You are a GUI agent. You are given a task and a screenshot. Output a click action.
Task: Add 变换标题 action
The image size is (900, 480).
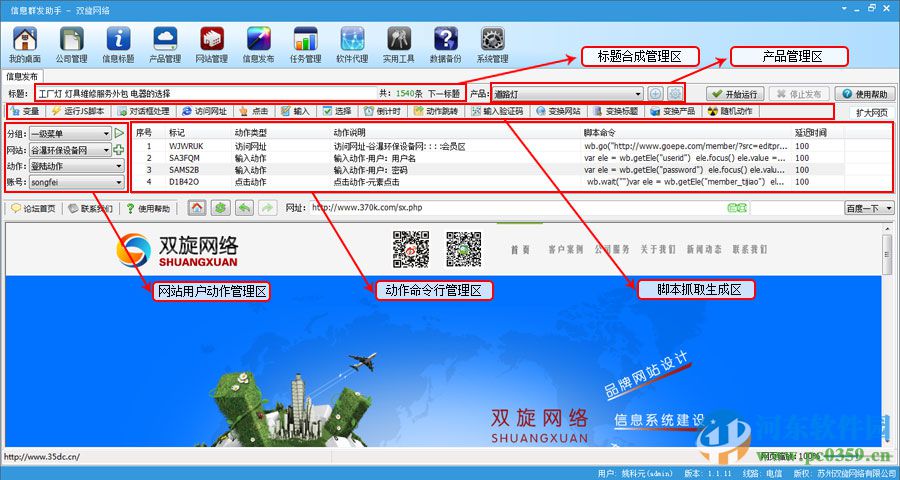[616, 111]
